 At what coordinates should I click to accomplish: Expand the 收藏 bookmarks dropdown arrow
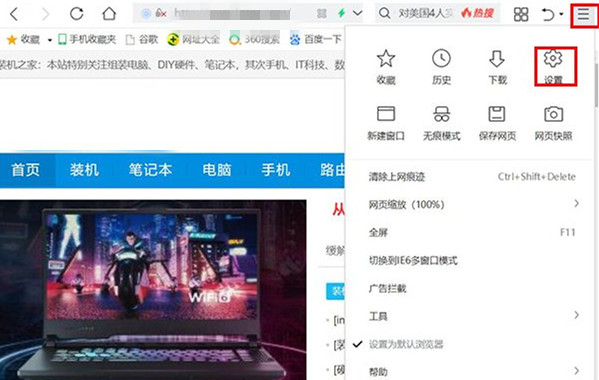(50, 40)
